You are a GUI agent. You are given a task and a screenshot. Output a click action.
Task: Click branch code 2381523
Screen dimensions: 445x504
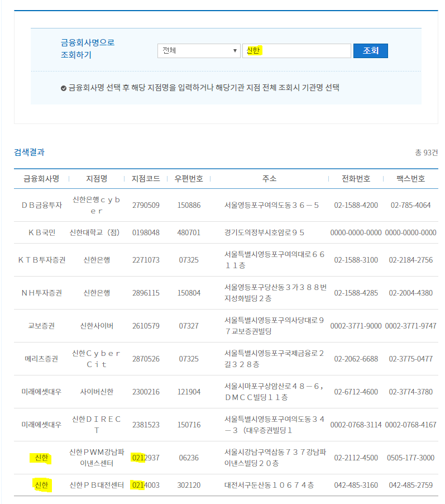click(146, 425)
